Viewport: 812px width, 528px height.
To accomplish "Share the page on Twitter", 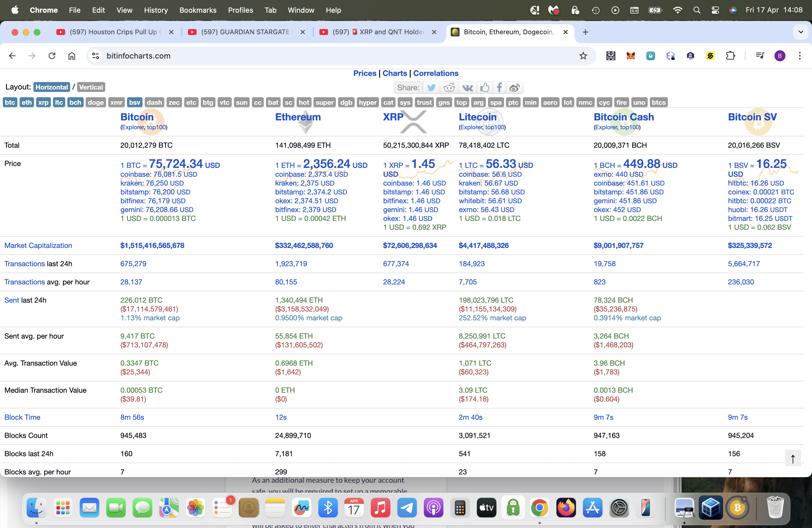I will (x=431, y=88).
